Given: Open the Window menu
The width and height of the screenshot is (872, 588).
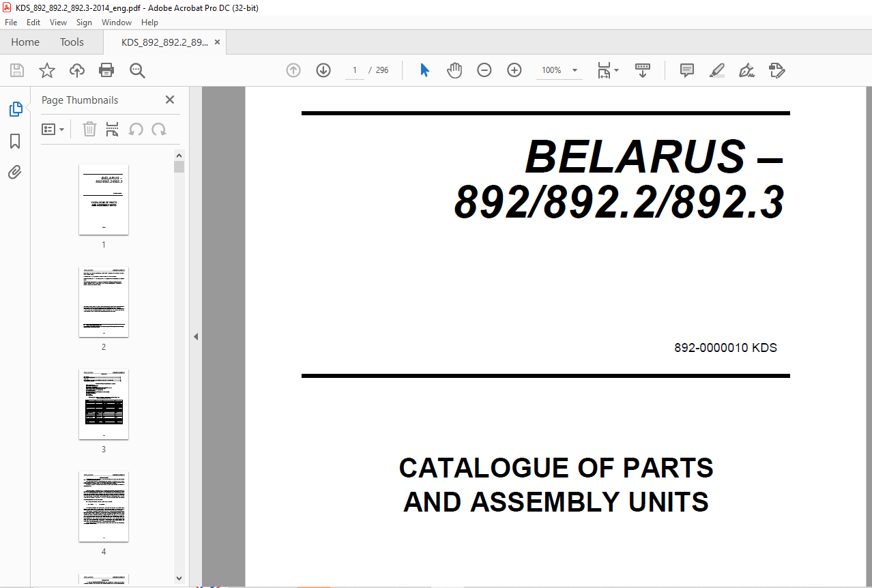Looking at the screenshot, I should 117,23.
